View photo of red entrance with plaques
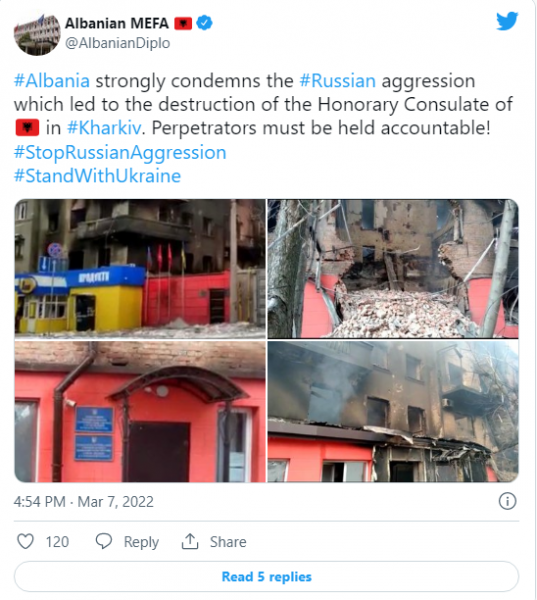Viewport: 537px width, 600px height. click(140, 412)
